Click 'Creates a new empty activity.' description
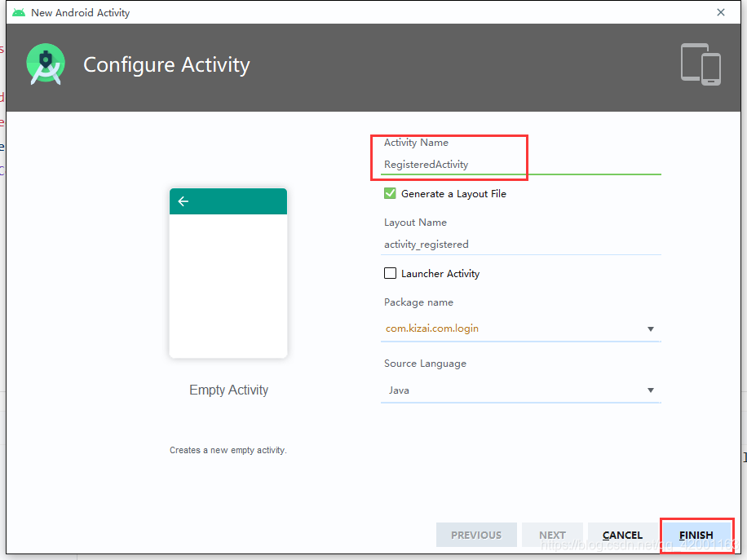 pyautogui.click(x=228, y=450)
